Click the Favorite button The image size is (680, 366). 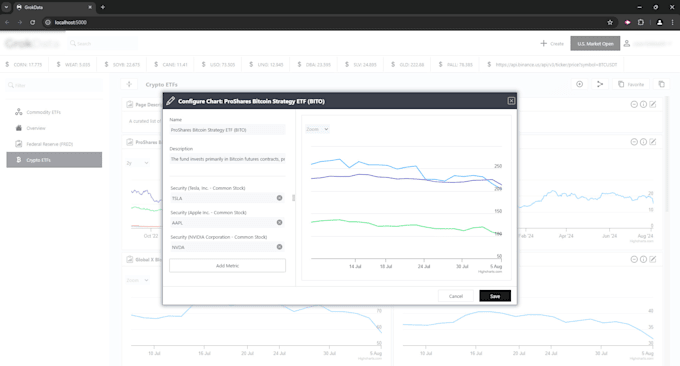(631, 84)
